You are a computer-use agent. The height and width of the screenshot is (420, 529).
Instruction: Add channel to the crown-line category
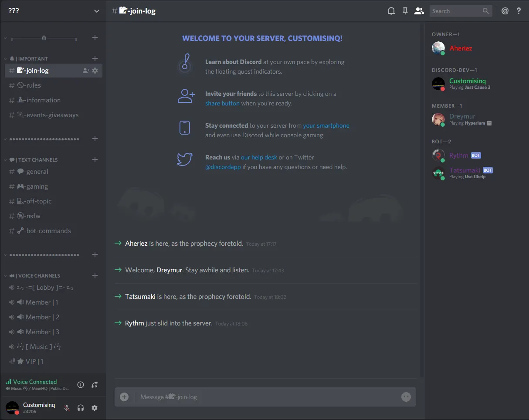point(95,37)
